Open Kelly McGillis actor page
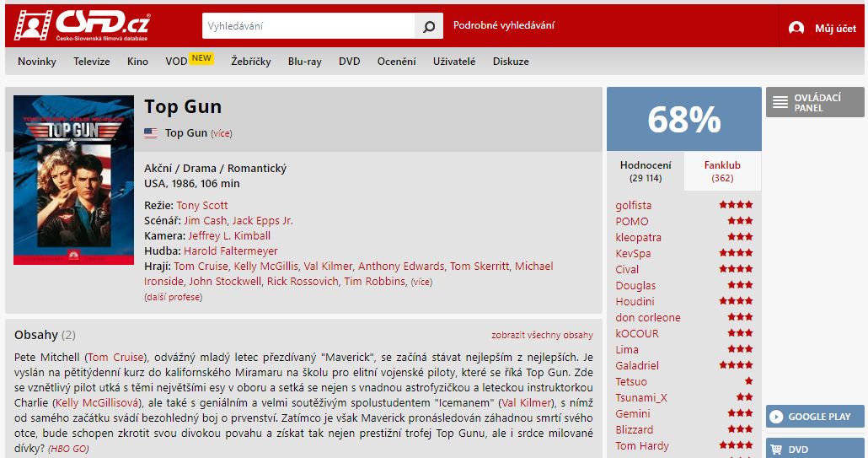This screenshot has height=458, width=868. (265, 267)
